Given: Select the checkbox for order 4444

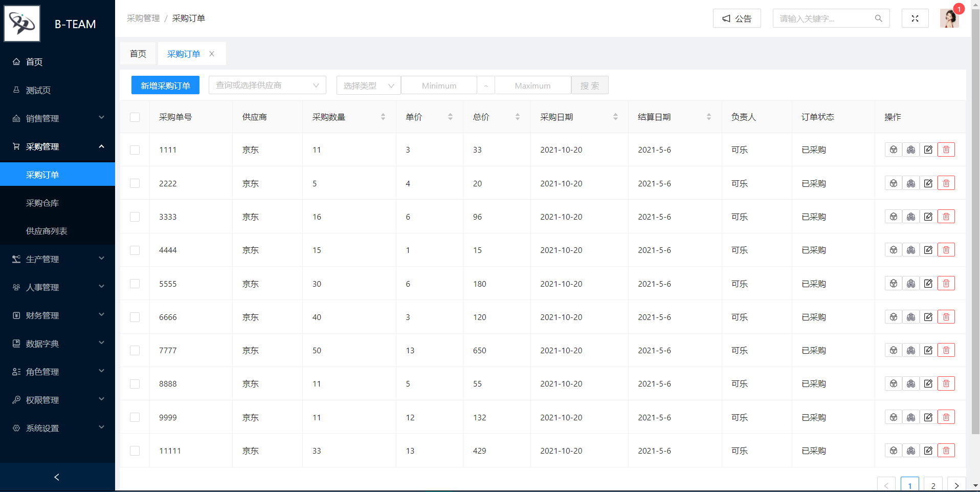Looking at the screenshot, I should coord(135,250).
